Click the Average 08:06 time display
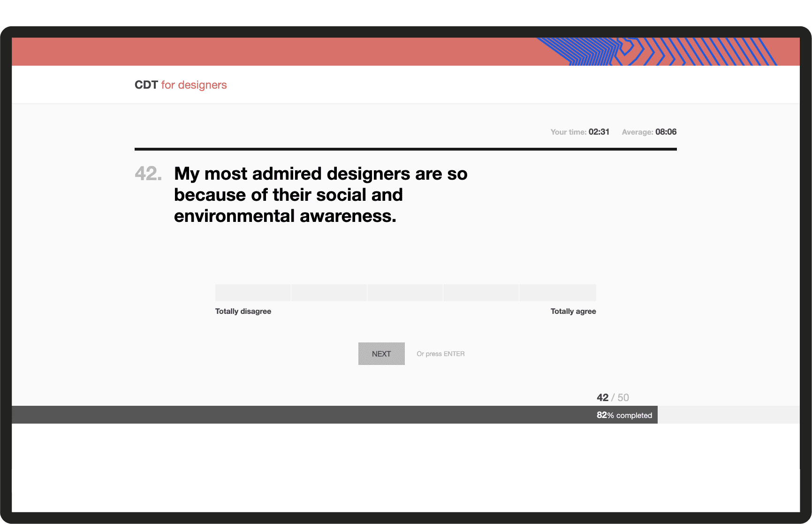The height and width of the screenshot is (524, 812). pyautogui.click(x=649, y=132)
